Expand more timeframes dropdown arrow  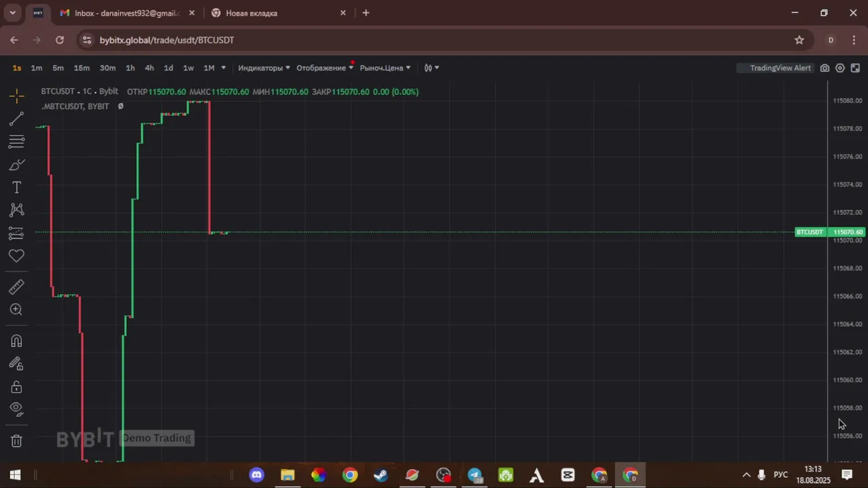(x=224, y=68)
